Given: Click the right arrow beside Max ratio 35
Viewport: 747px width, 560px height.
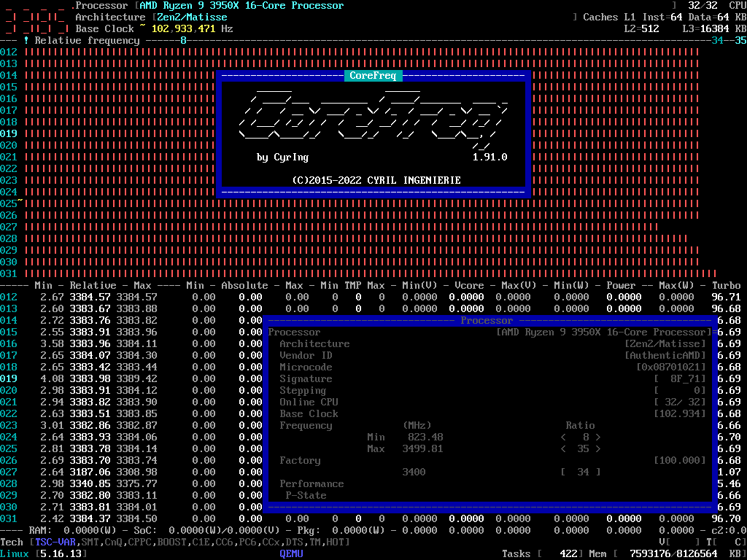Looking at the screenshot, I should tap(598, 449).
